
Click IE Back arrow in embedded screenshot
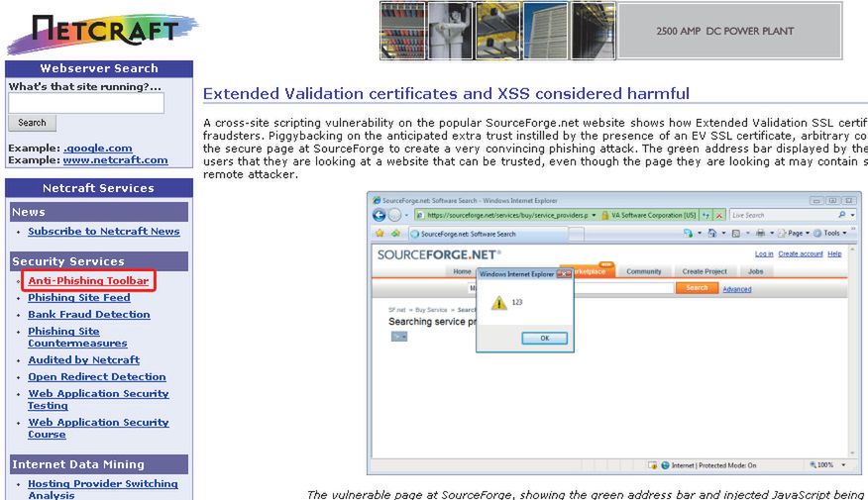click(380, 215)
